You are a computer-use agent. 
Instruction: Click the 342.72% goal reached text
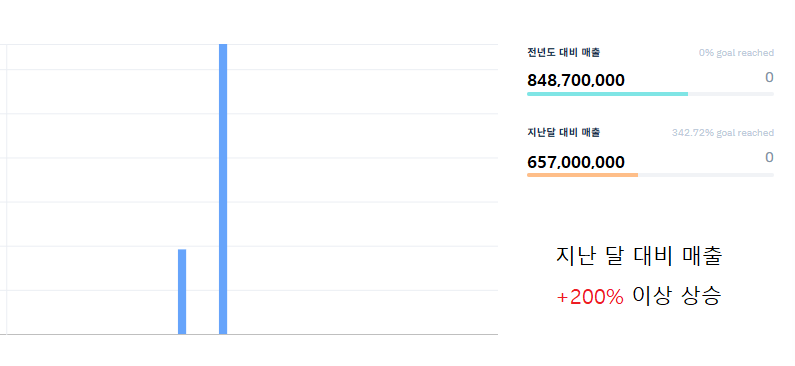pyautogui.click(x=723, y=133)
